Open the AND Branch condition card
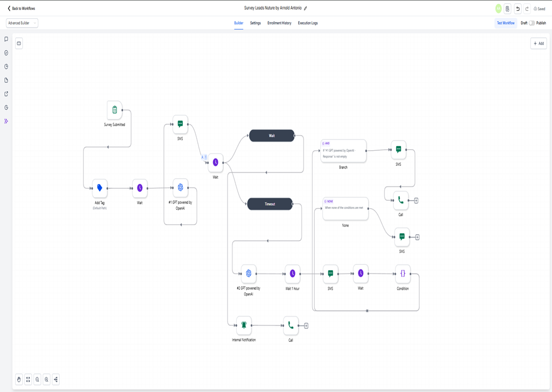552x392 pixels. click(343, 151)
